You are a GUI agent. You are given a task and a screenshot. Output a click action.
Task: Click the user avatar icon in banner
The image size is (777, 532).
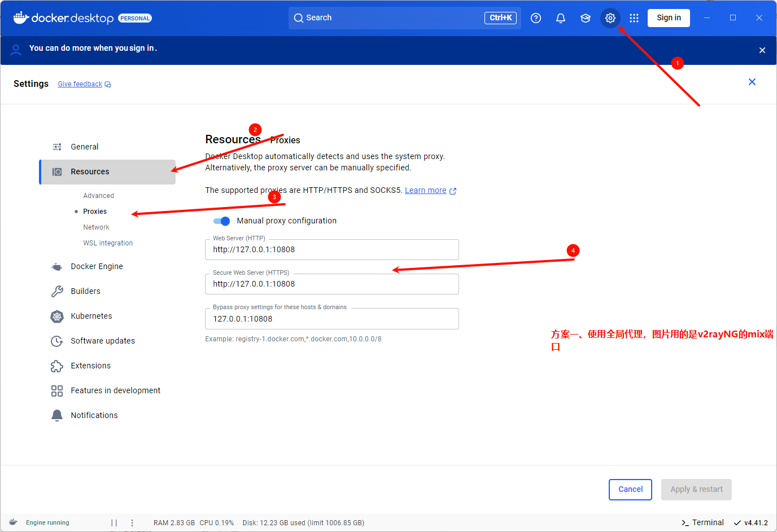16,50
